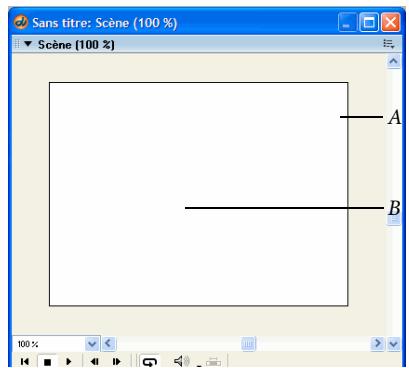Step backward one frame
The height and width of the screenshot is (368, 409).
pos(95,361)
